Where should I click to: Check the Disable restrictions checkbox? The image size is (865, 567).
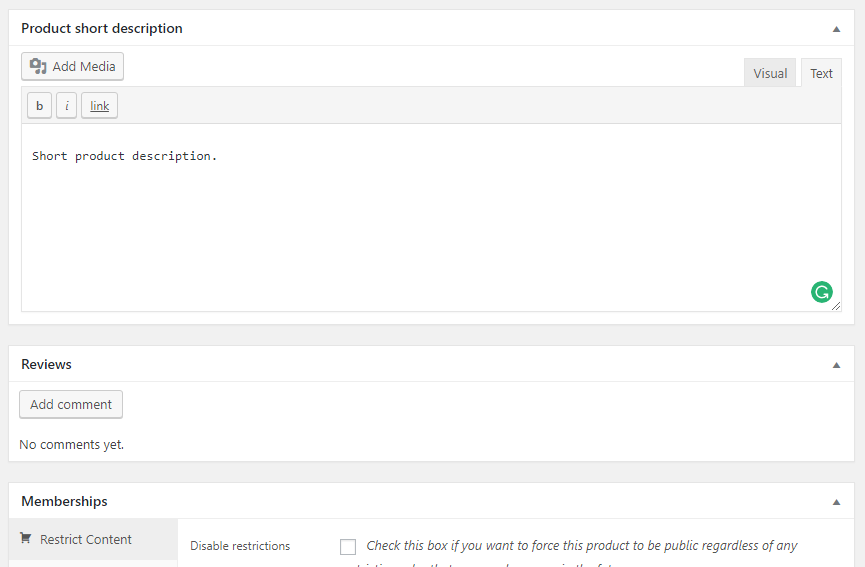348,547
